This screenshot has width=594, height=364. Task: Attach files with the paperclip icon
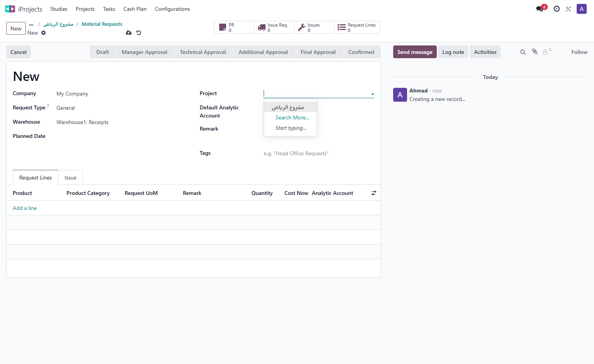(x=535, y=52)
